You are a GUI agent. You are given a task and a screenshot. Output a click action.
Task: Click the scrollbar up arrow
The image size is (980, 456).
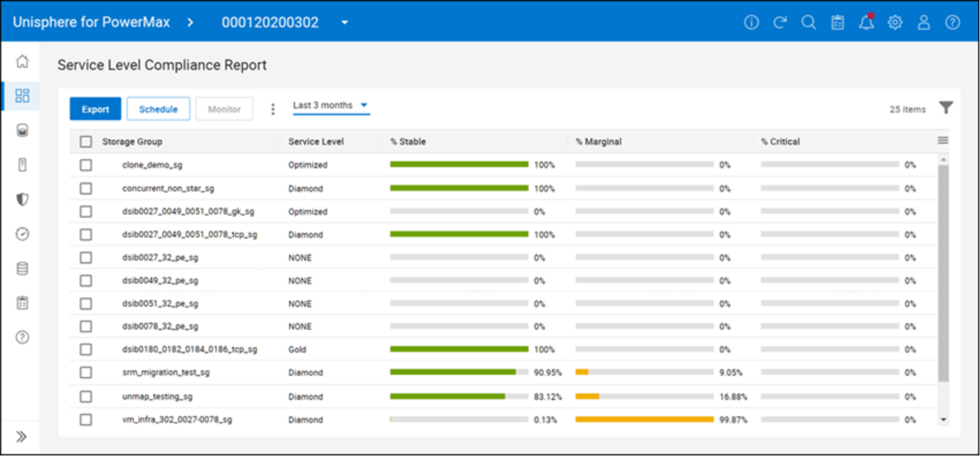coord(943,159)
